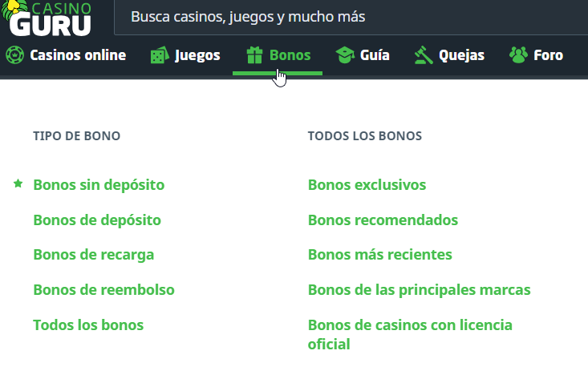Open the Juegos menu item
Viewport: 588px width, 383px height.
click(x=197, y=55)
